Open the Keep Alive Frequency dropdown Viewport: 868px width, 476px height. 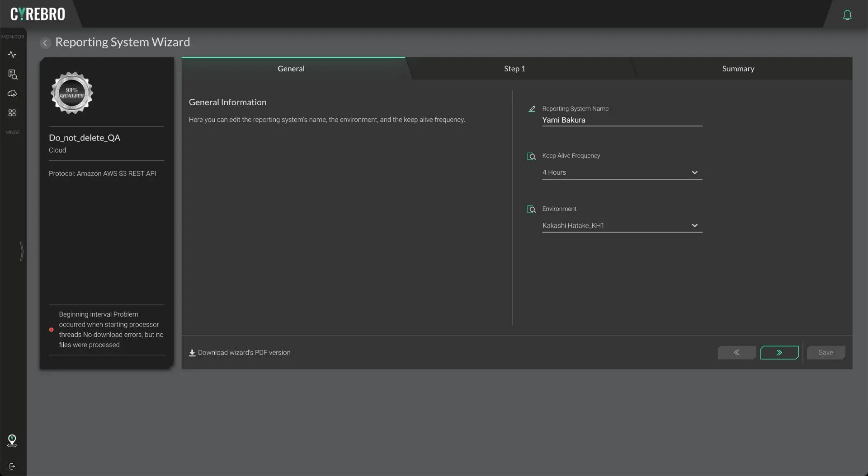click(622, 173)
